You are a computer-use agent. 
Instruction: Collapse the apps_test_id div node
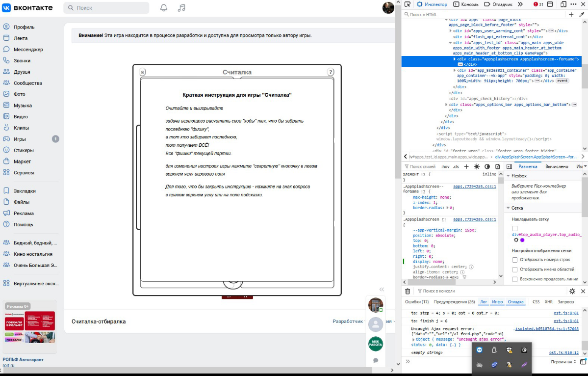[x=450, y=43]
